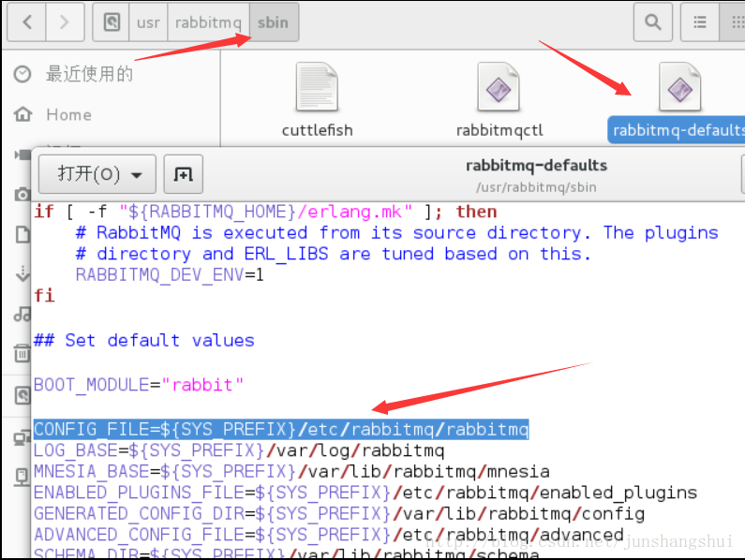745x560 pixels.
Task: Click the ADVANCED_CONFIG_FILE line
Action: click(328, 535)
